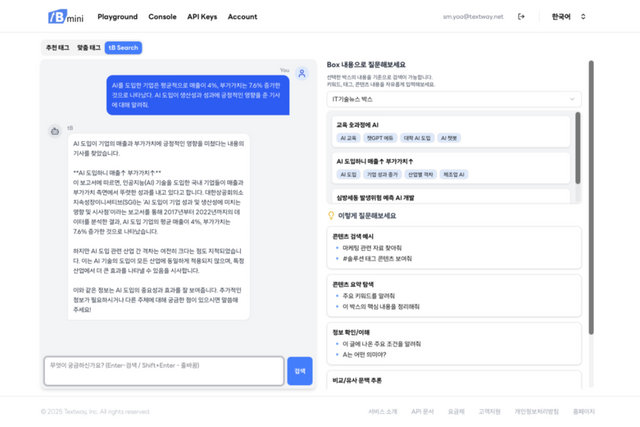
Task: Click the logout icon
Action: click(521, 17)
